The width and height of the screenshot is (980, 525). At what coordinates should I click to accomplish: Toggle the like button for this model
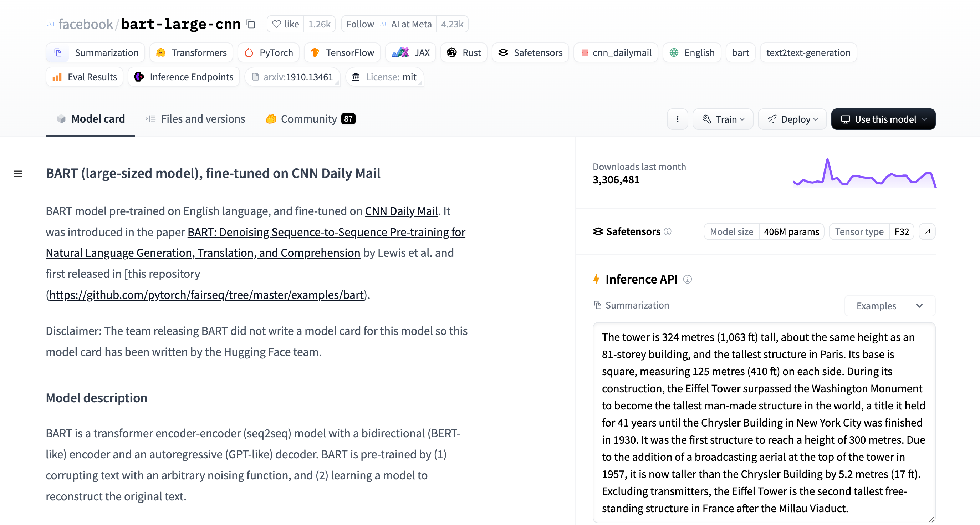tap(285, 24)
